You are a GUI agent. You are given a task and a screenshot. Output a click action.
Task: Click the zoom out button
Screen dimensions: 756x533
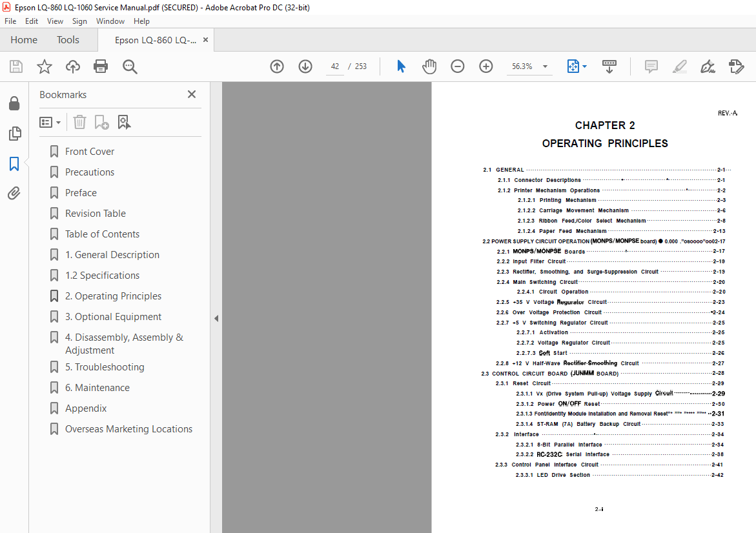tap(457, 66)
